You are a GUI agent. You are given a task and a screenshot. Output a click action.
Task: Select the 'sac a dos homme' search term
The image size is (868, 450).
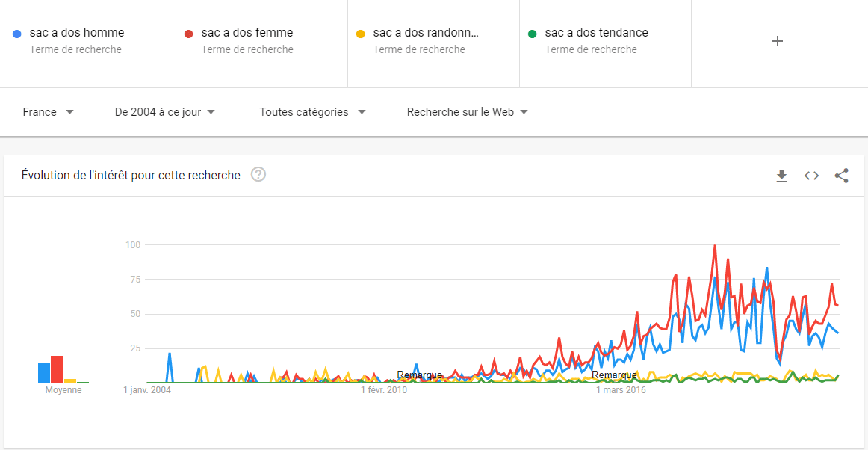pyautogui.click(x=77, y=33)
